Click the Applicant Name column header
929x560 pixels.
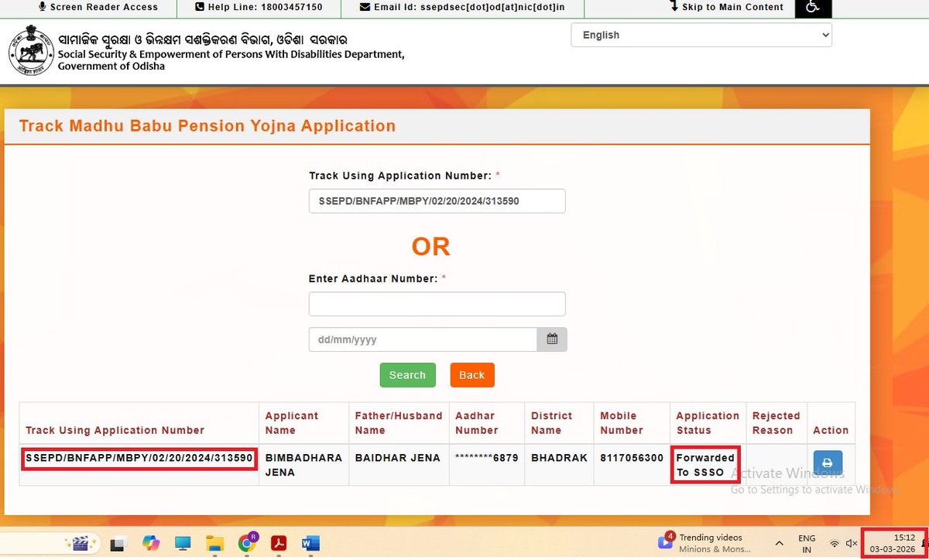292,423
